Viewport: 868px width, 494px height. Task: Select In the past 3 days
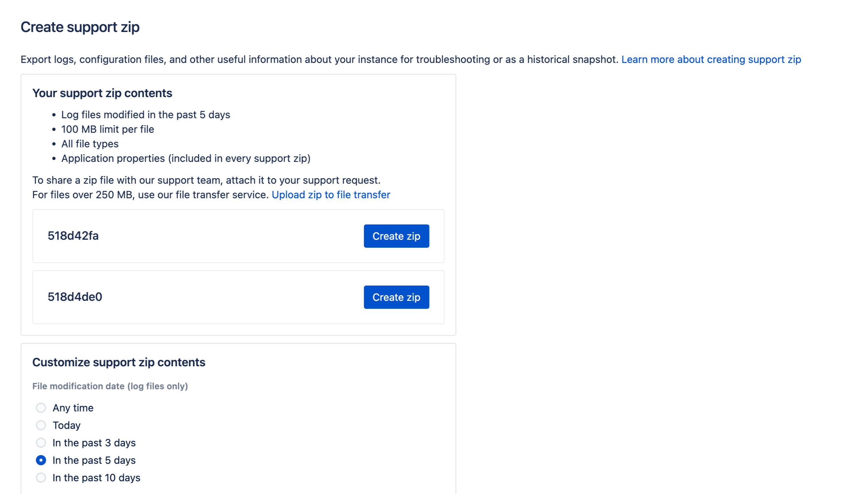pos(41,443)
